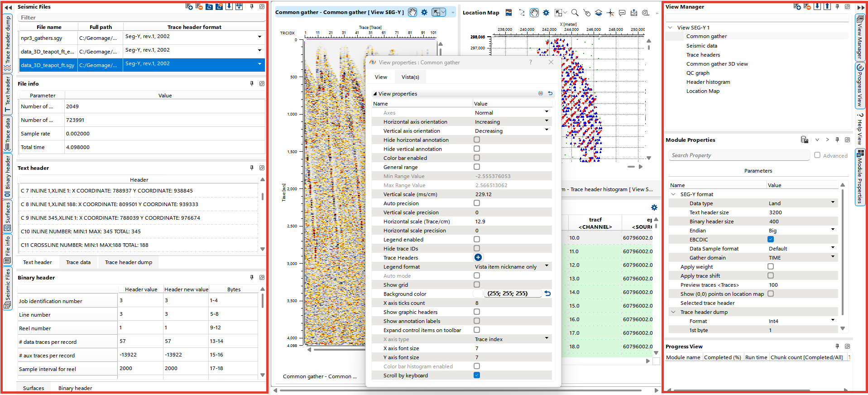Viewport: 868px width, 395px height.
Task: Collapse the View SEG-Y 1 tree node
Action: (670, 28)
